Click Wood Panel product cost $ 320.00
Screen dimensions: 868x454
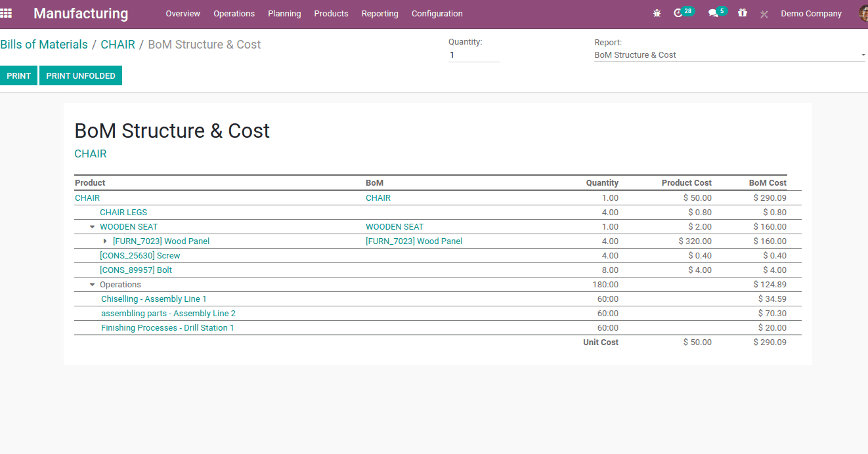(x=695, y=241)
